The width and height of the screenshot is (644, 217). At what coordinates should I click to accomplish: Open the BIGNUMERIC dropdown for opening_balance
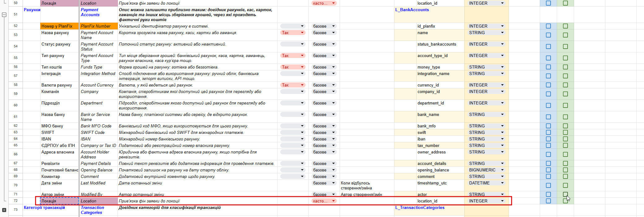click(486, 170)
